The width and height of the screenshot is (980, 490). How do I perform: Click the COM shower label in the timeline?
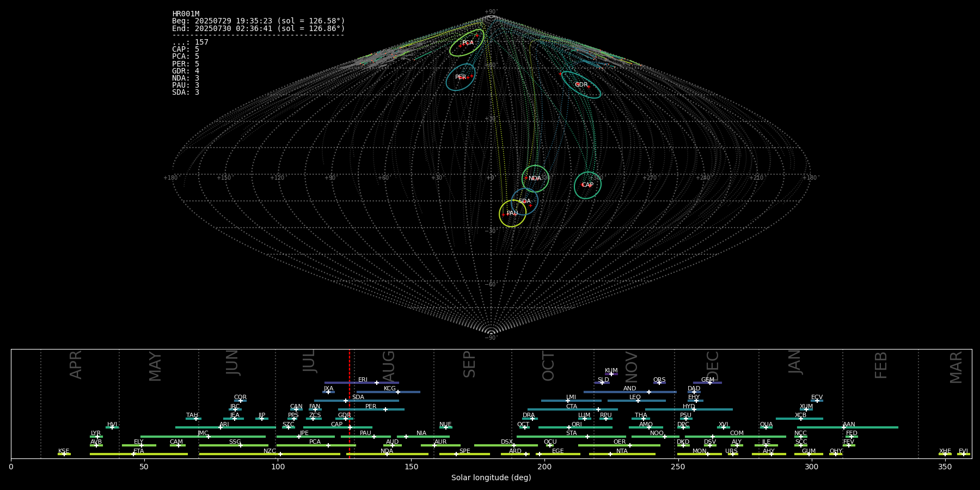737,433
